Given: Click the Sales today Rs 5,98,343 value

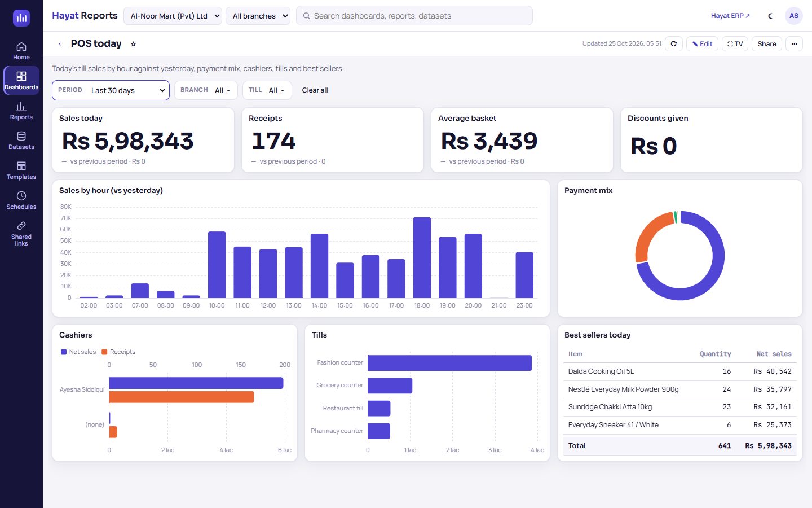Looking at the screenshot, I should (128, 141).
